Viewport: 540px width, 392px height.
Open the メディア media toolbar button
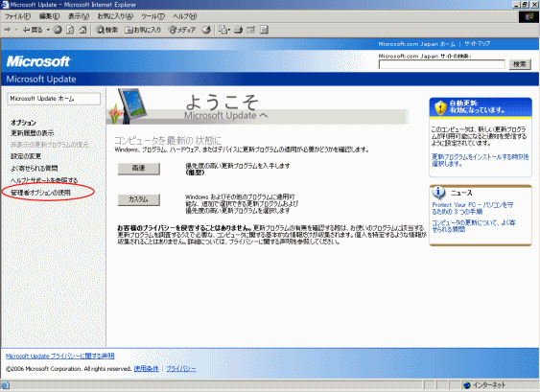[182, 30]
